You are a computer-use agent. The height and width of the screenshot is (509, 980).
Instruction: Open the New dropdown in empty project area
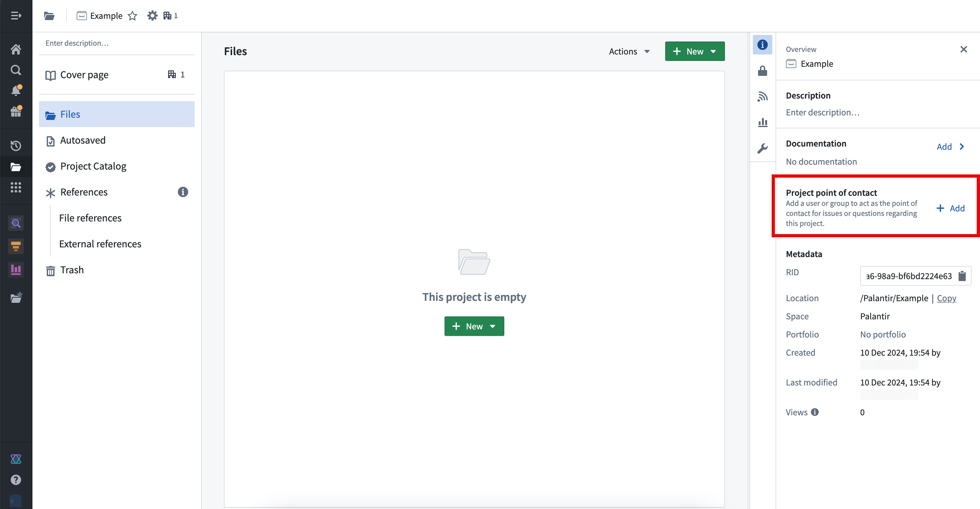[x=474, y=326]
